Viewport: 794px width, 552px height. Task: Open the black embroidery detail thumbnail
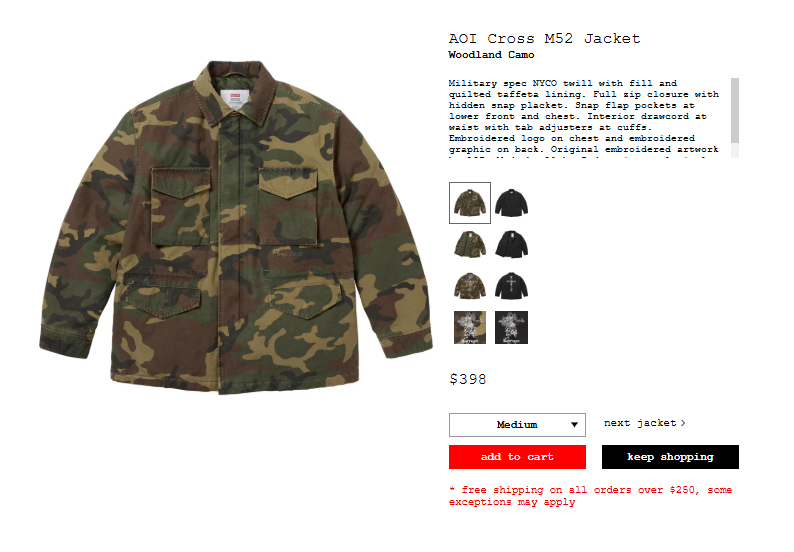point(511,327)
